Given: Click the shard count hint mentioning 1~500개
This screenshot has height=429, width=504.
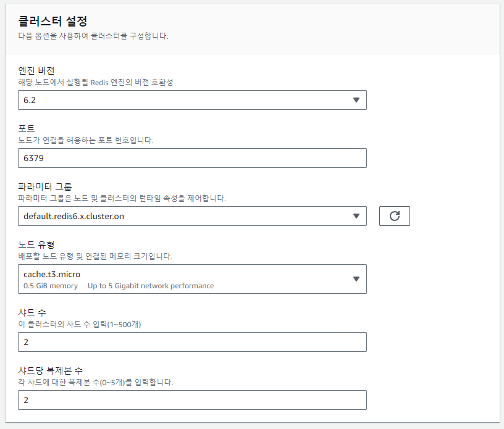Looking at the screenshot, I should coord(80,324).
